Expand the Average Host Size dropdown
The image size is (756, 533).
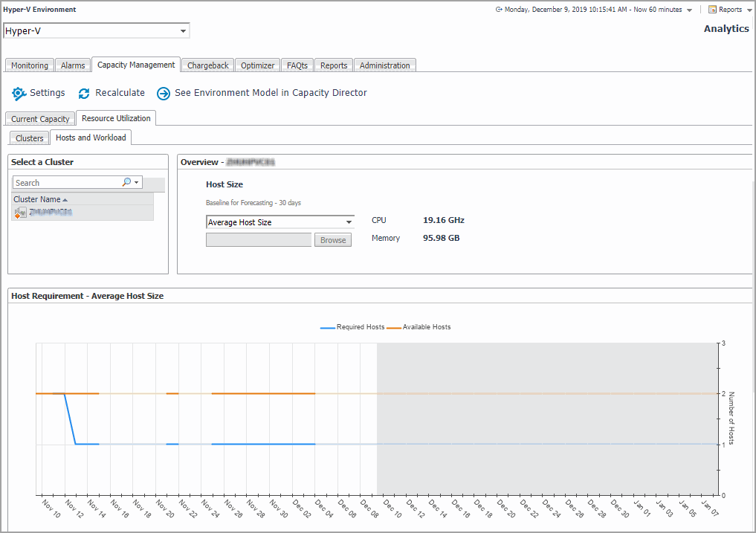tap(349, 222)
